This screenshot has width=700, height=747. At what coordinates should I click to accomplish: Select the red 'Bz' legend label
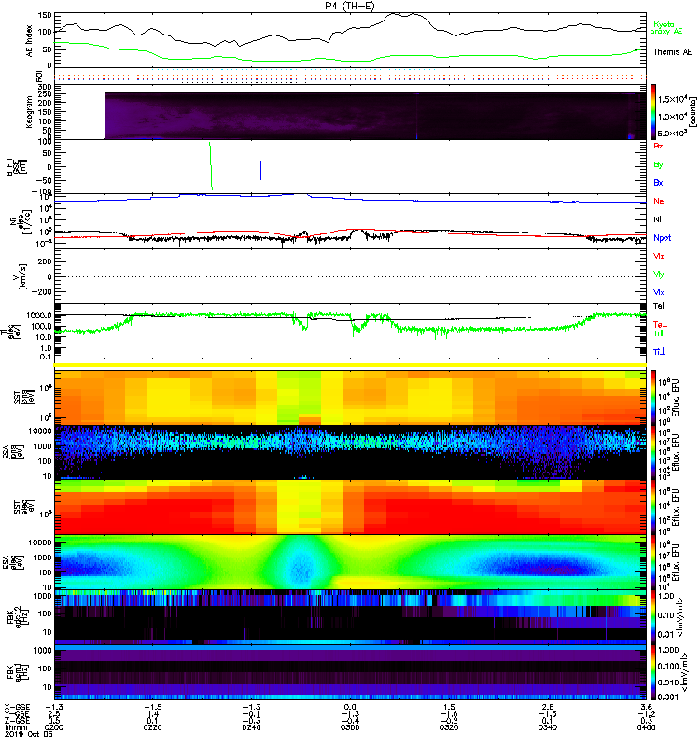658,147
